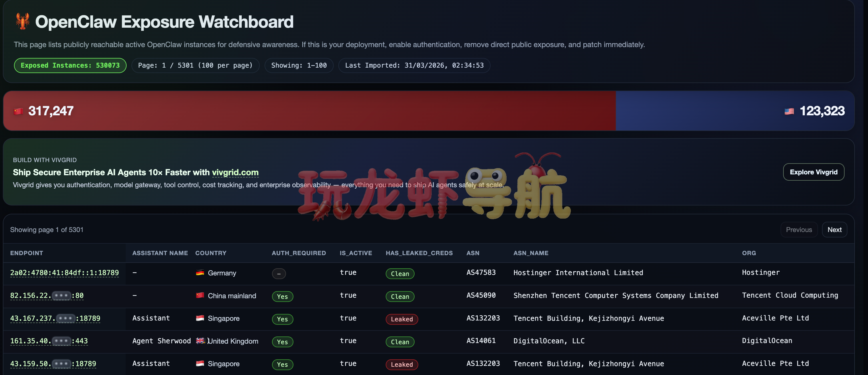
Task: Click Leaked badge in 43.167.237 row
Action: pos(402,319)
